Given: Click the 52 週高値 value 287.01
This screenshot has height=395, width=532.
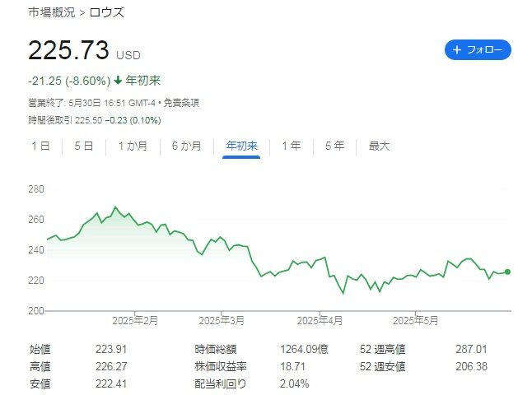Looking at the screenshot, I should (471, 349).
